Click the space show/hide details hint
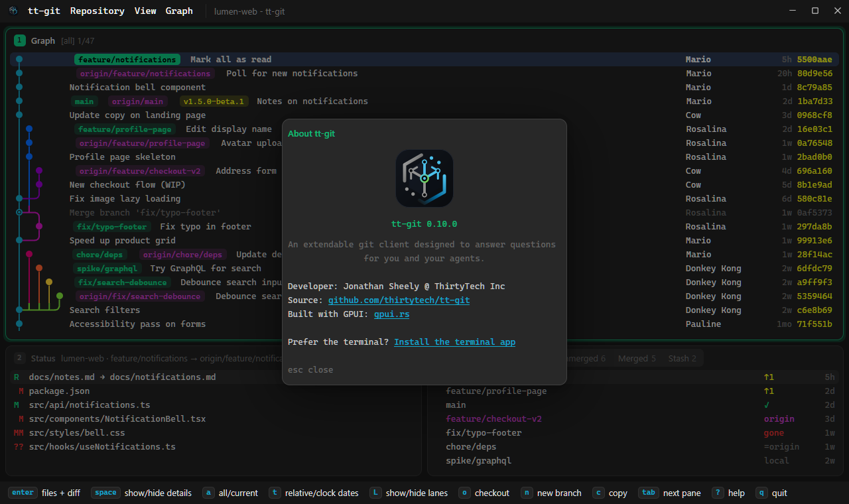 (x=141, y=493)
